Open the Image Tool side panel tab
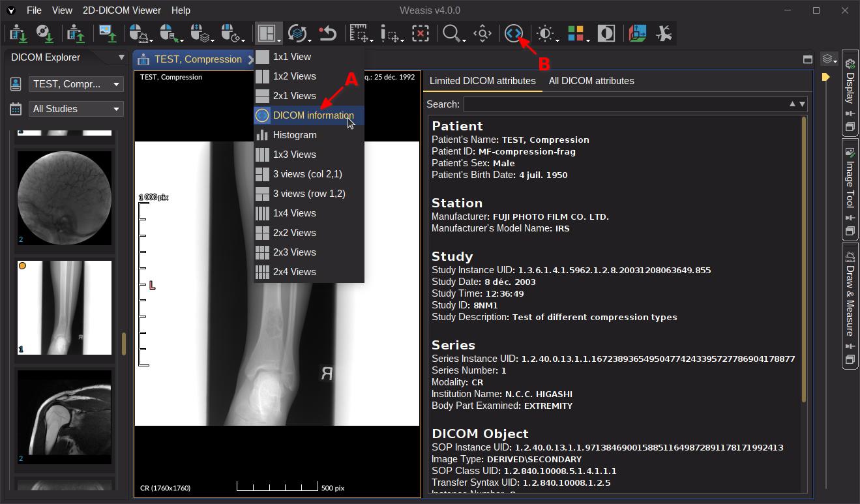The image size is (860, 504). tap(850, 189)
